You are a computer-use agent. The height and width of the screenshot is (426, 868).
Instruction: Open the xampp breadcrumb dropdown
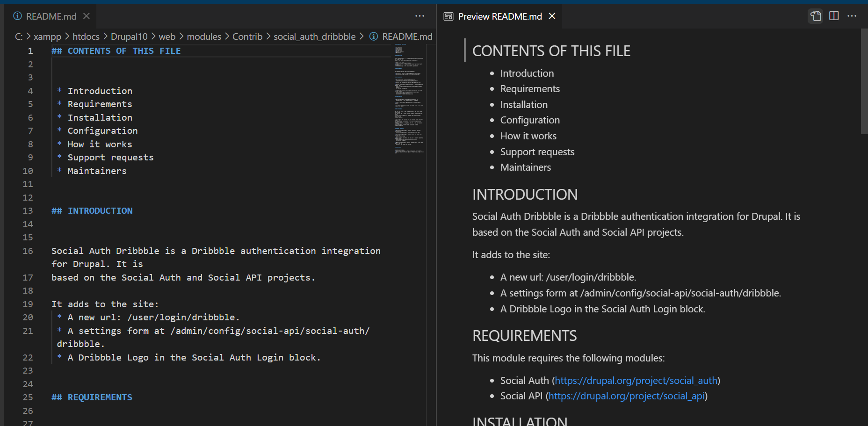click(x=49, y=36)
